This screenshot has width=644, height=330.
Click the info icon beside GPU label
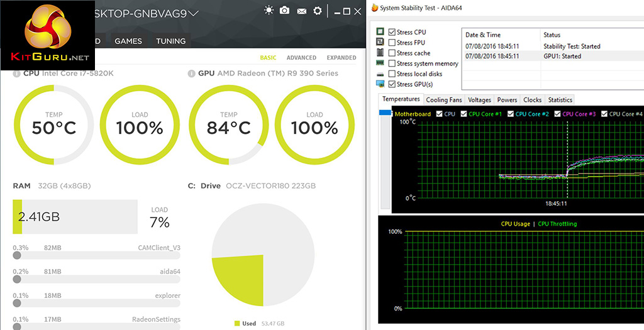click(191, 74)
